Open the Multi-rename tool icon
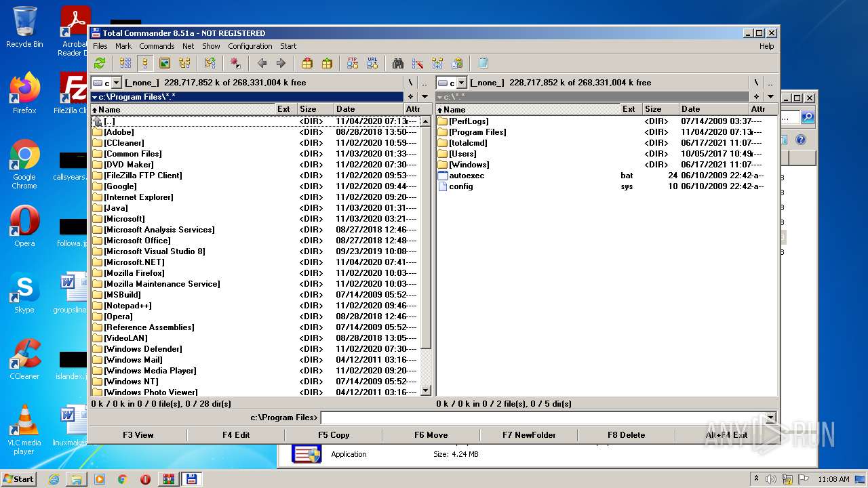 418,63
